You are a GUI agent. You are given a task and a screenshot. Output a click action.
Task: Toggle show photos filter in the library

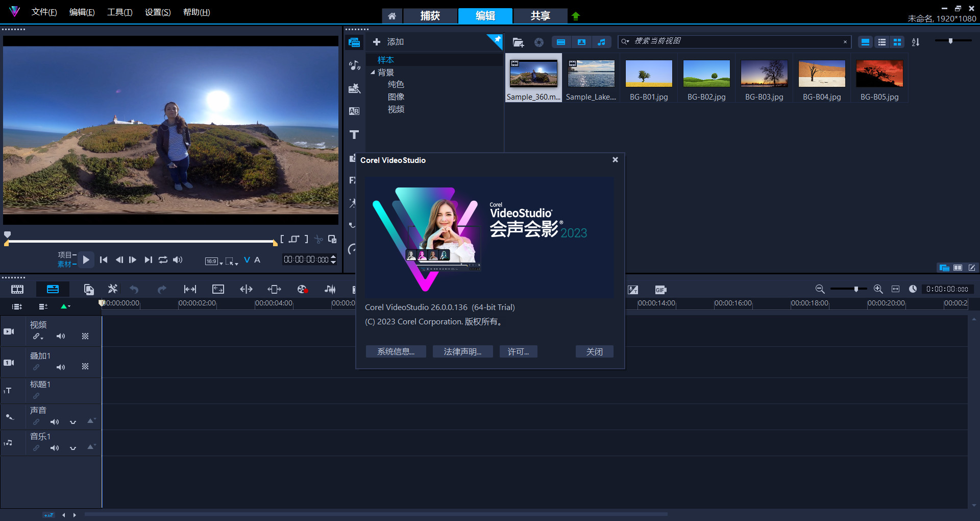coord(581,42)
